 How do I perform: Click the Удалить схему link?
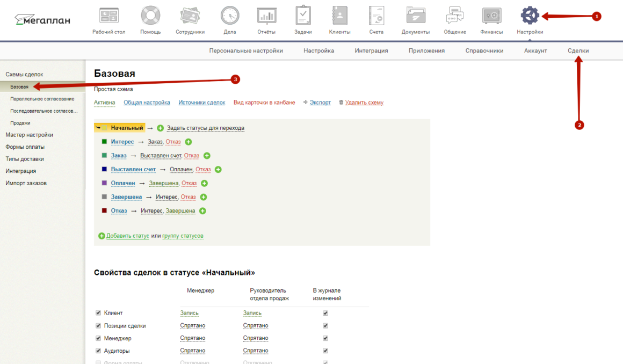364,103
